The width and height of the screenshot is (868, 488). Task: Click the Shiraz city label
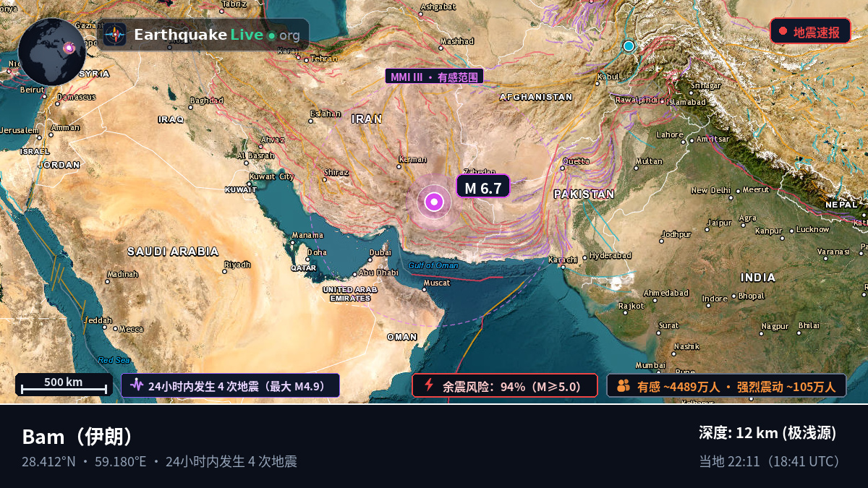336,173
